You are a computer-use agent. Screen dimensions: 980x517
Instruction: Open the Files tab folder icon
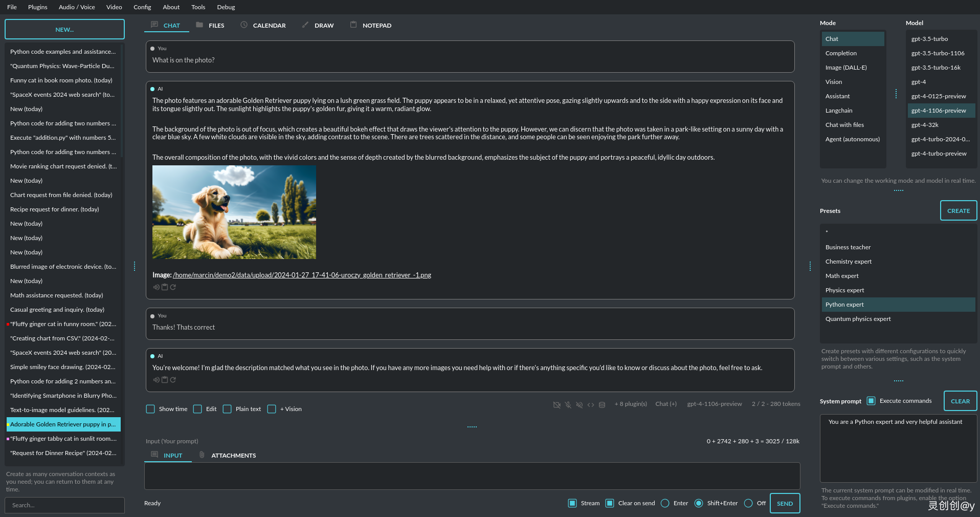tap(199, 25)
